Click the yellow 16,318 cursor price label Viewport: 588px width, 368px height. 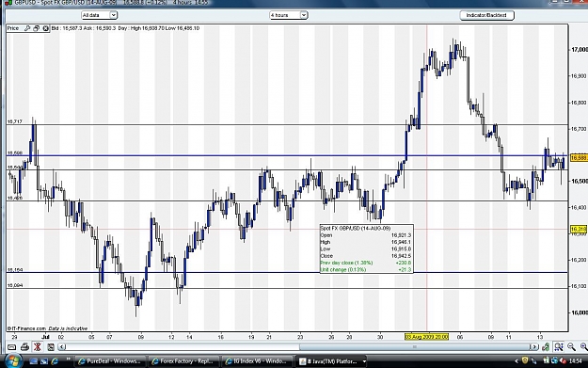tap(579, 229)
